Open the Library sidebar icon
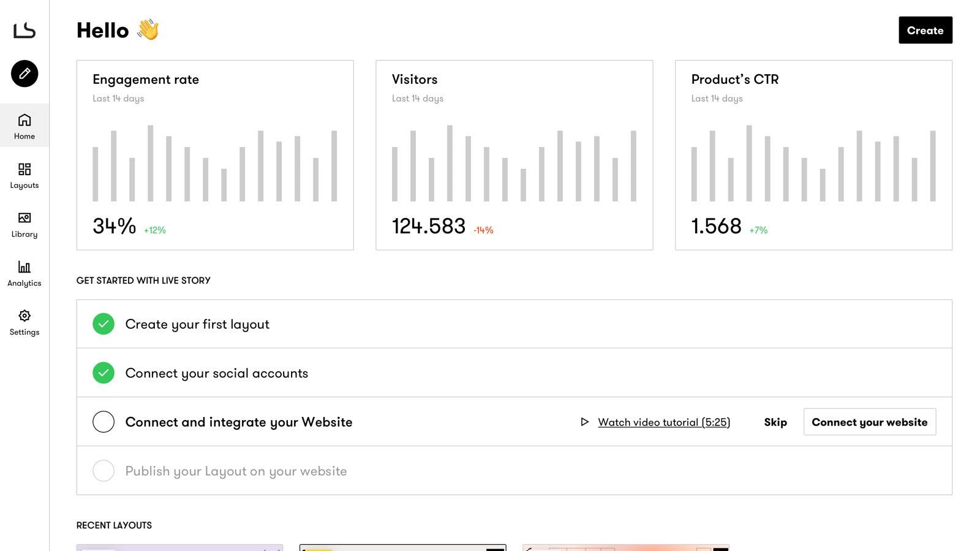 [24, 218]
